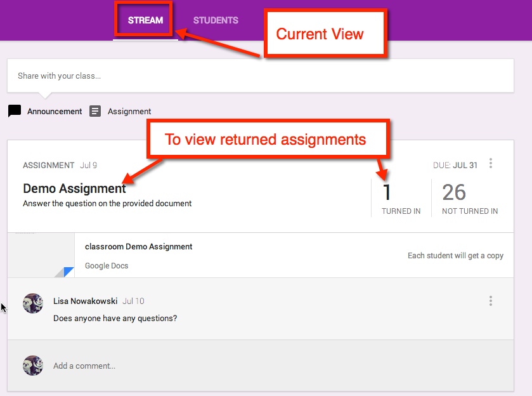
Task: Click the Announcement text label
Action: click(x=55, y=111)
